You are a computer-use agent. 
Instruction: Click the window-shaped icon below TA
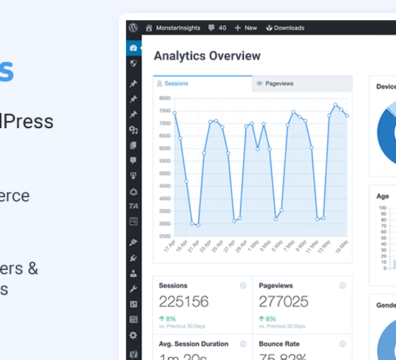tap(133, 222)
